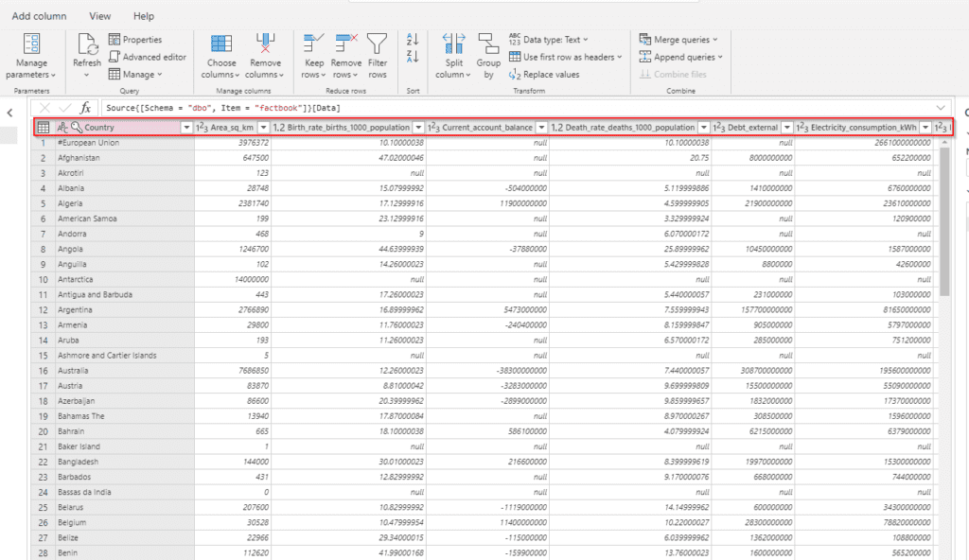Click the Refresh query icon
969x560 pixels.
(x=87, y=44)
